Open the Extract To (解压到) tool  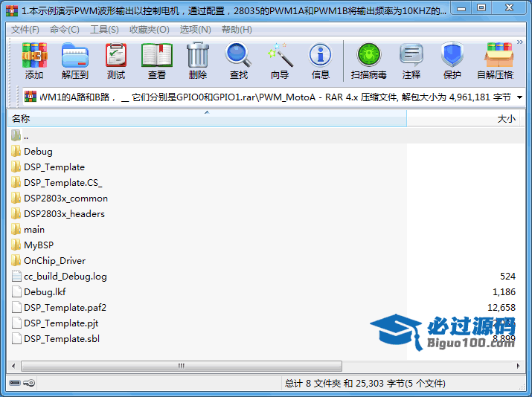[75, 60]
